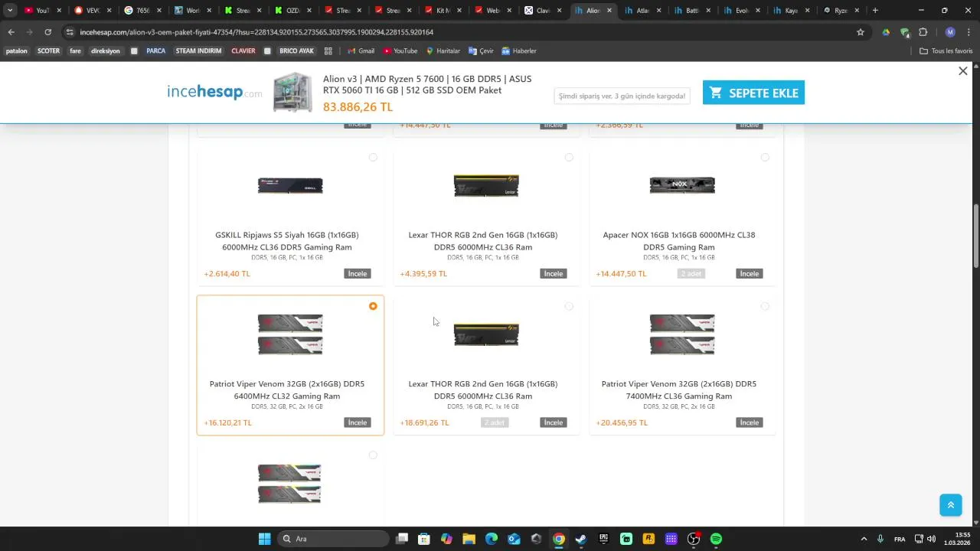Open the Chrome profile avatar

click(950, 32)
